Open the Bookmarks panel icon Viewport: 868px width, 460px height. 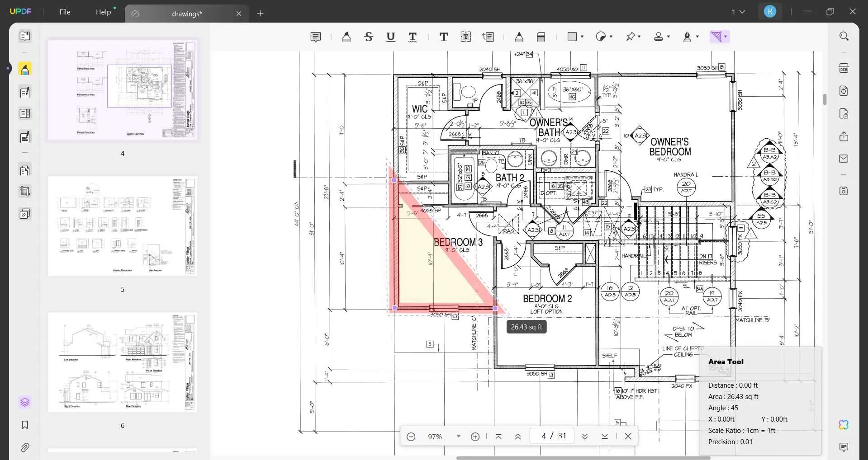pos(25,425)
